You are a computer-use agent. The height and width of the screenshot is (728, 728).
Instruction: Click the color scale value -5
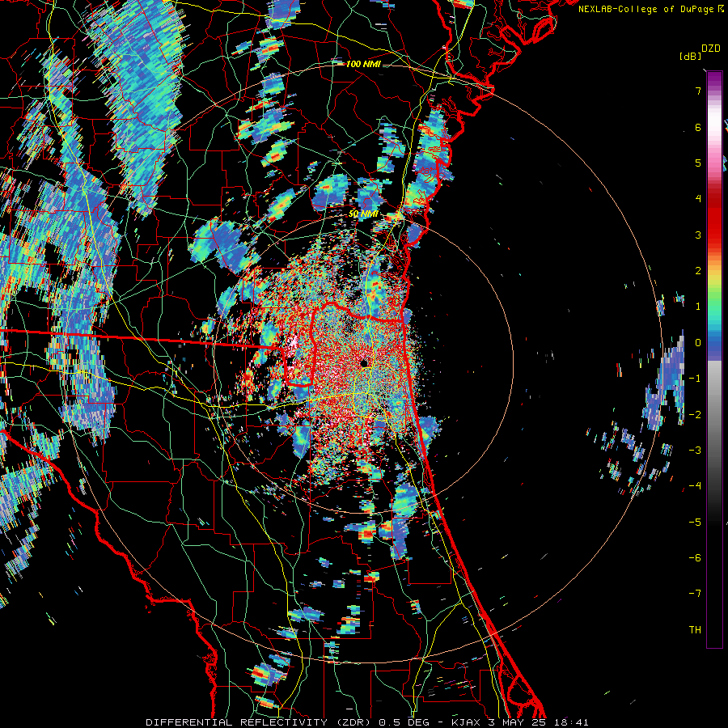[x=695, y=523]
